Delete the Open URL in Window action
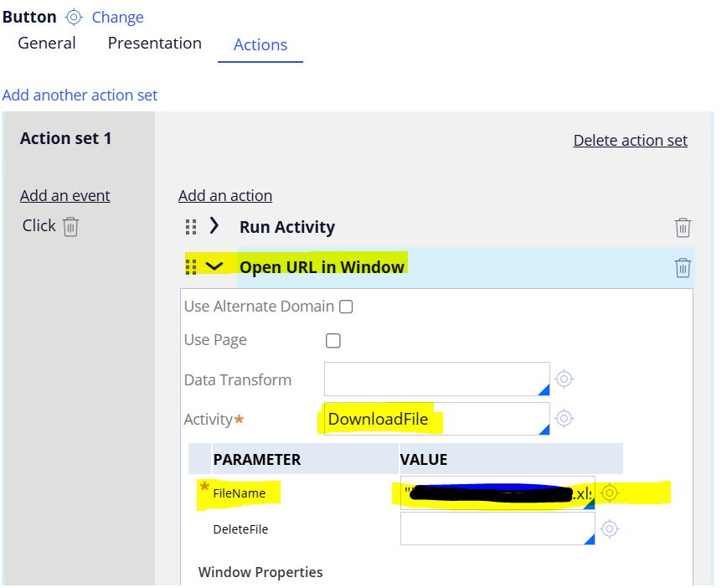 683,267
